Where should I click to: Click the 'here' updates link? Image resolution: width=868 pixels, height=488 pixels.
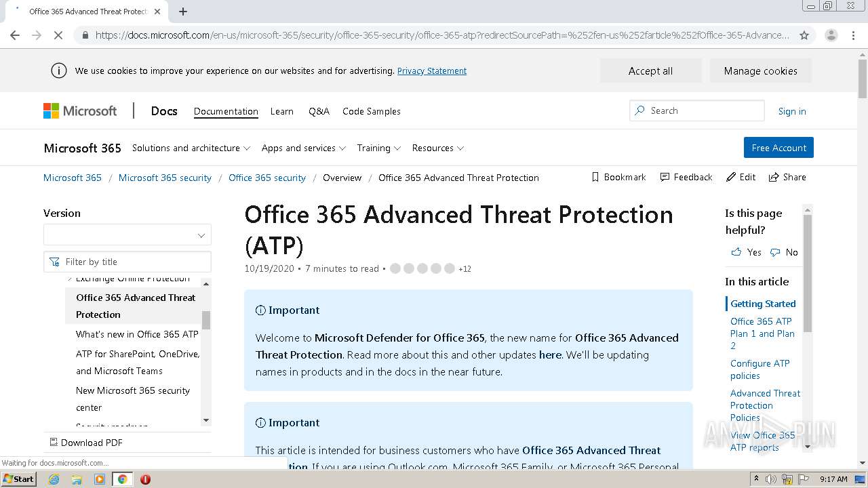(x=550, y=354)
